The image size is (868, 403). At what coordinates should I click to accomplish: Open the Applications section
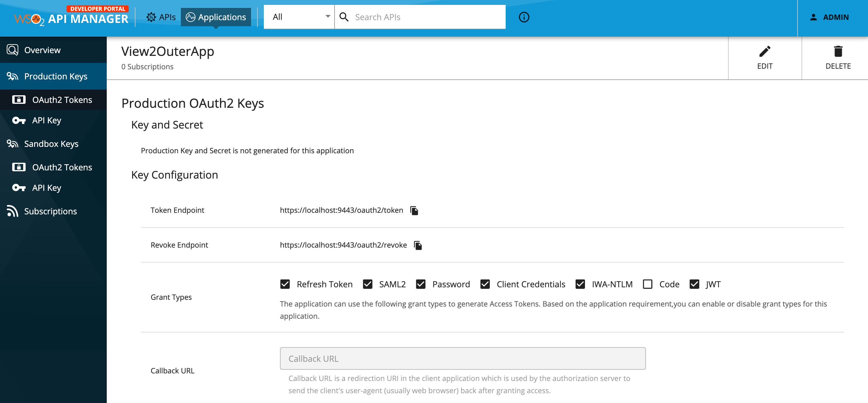pos(216,17)
